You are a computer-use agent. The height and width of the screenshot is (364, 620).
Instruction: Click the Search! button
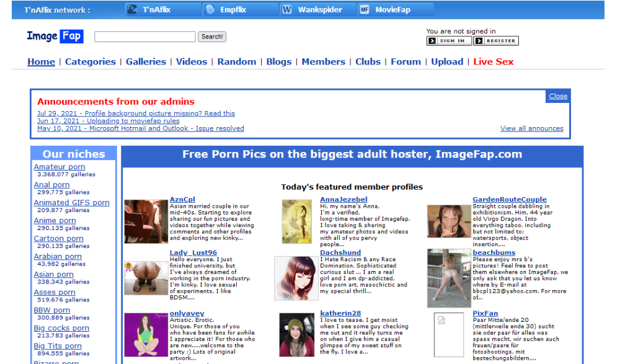[212, 37]
